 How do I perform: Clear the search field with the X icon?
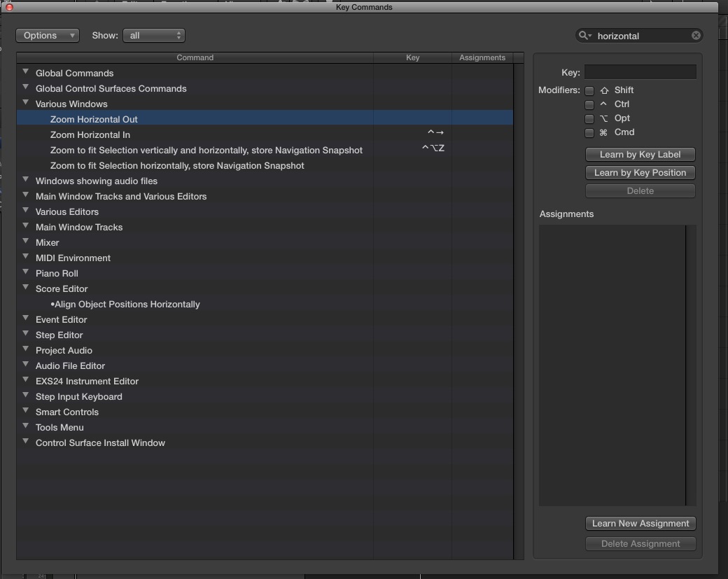696,35
